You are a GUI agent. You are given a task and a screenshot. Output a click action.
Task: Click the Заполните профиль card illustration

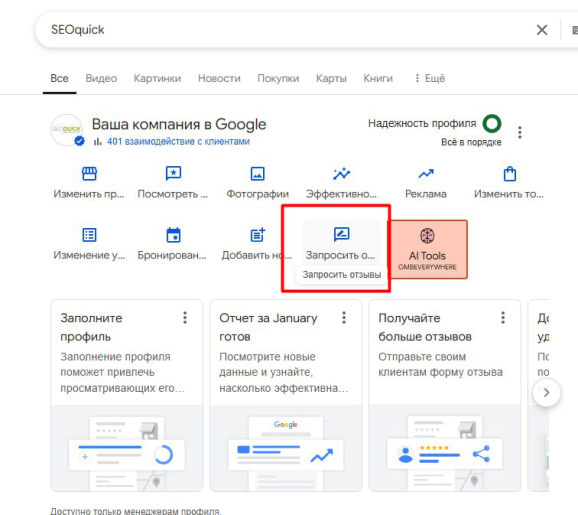pos(127,448)
